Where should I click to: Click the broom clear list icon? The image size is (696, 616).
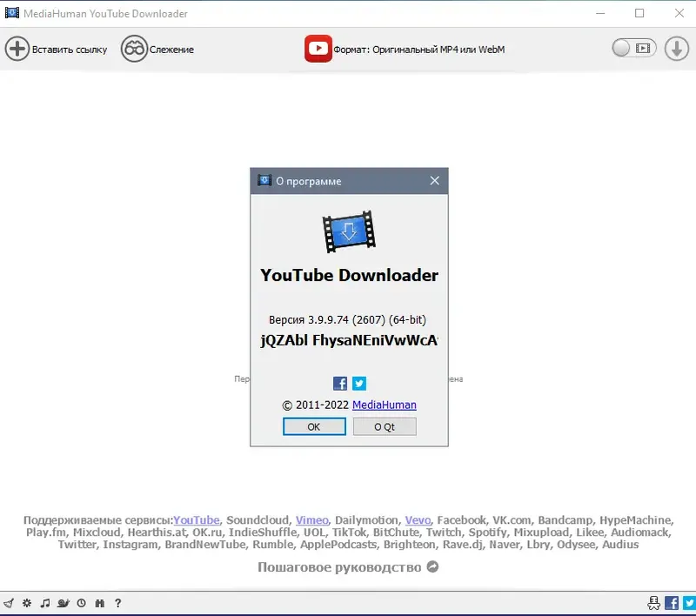(x=9, y=603)
